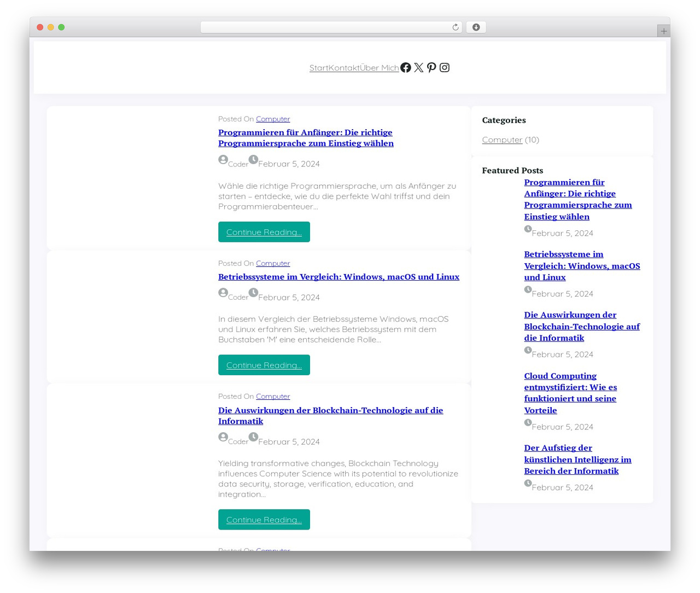The height and width of the screenshot is (593, 700).
Task: Open main post title Betriebssysteme im Vergleich
Action: click(x=339, y=277)
